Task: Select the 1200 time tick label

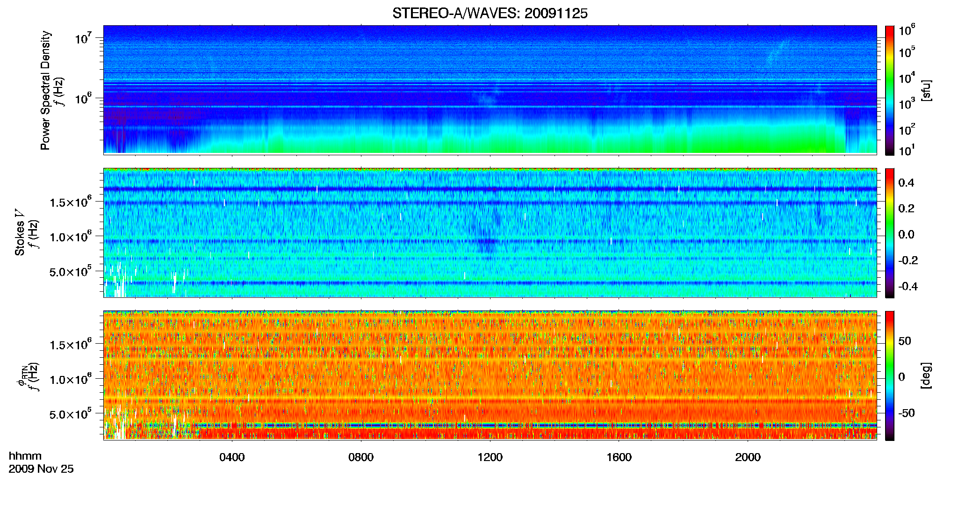Action: point(490,457)
